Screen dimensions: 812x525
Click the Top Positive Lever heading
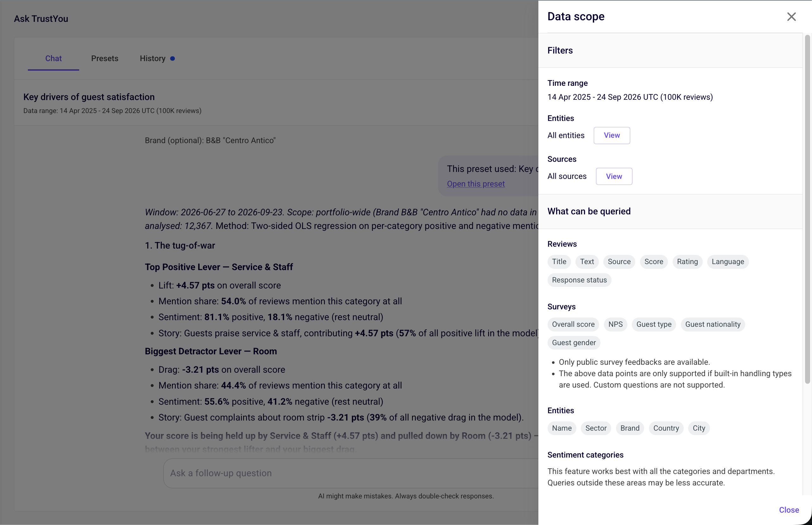click(x=219, y=267)
